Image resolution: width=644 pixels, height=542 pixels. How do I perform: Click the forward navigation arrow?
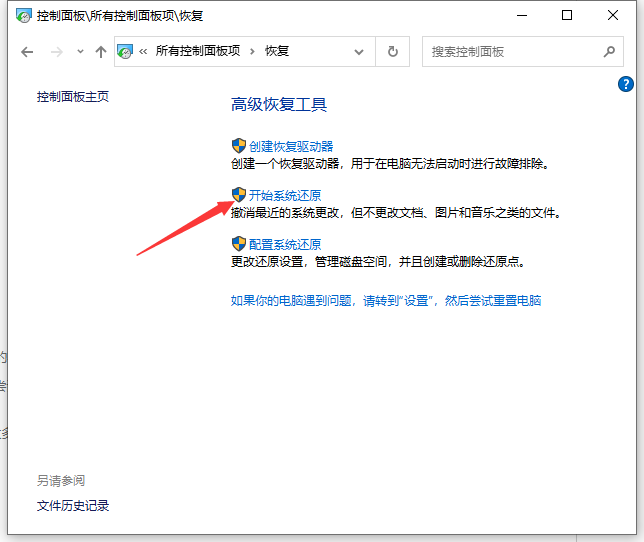pyautogui.click(x=56, y=52)
